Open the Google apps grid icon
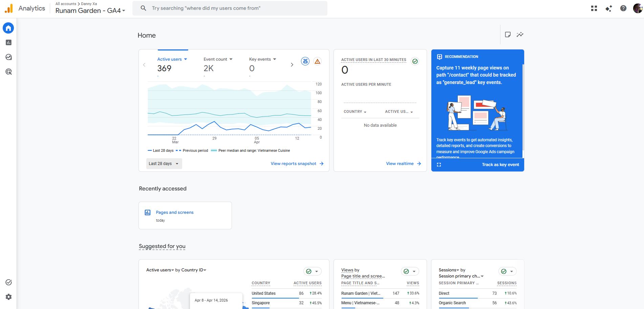Image resolution: width=644 pixels, height=309 pixels. click(x=594, y=8)
